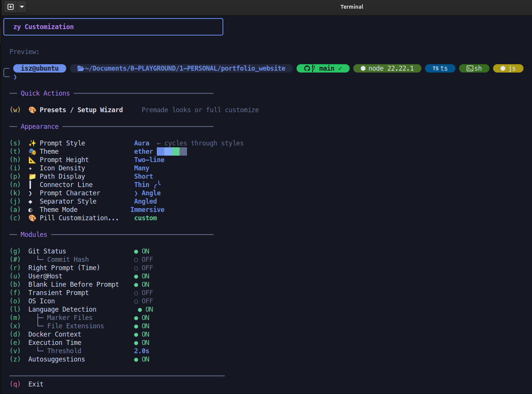532x394 pixels.
Task: Open the dropdown arrow beside new tab button
Action: 22,7
